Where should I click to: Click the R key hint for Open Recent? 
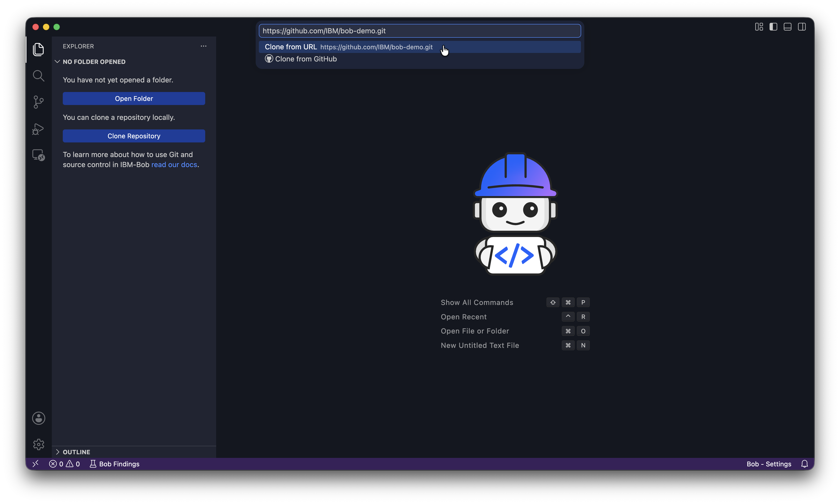point(583,317)
